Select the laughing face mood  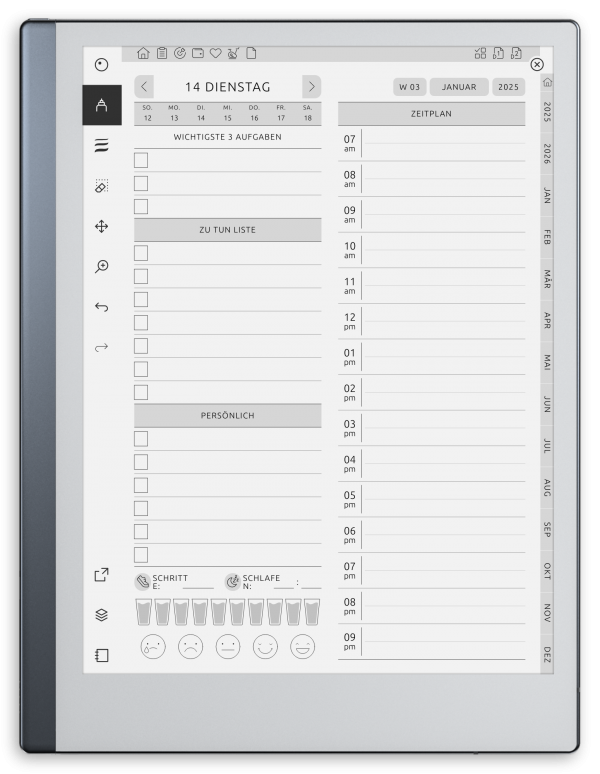pyautogui.click(x=302, y=647)
